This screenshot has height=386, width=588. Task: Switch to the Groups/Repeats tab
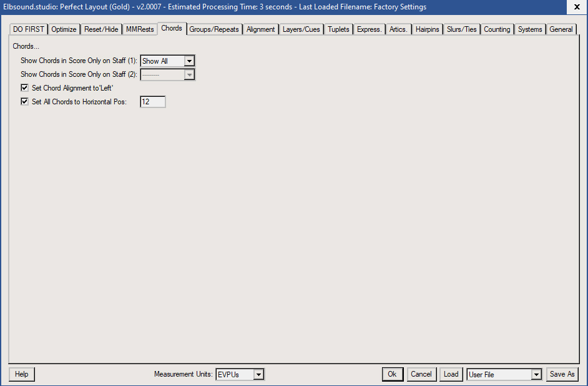tap(214, 29)
